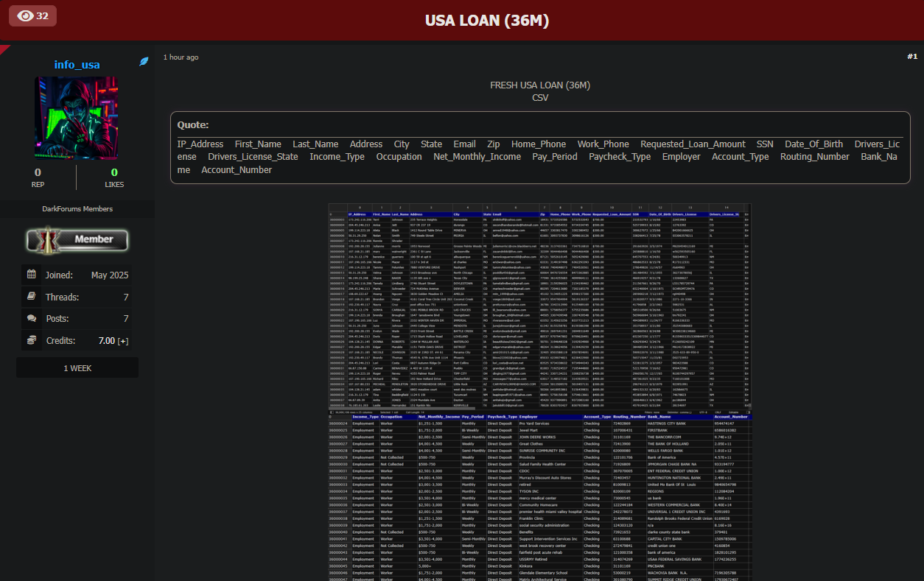Click the Member rank badge
Screen dimensions: 924x581
77,239
